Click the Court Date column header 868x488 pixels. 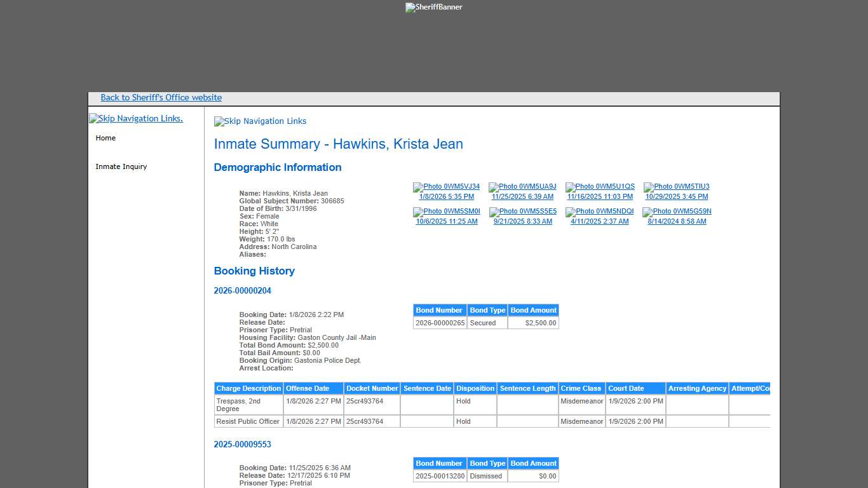[x=626, y=388]
